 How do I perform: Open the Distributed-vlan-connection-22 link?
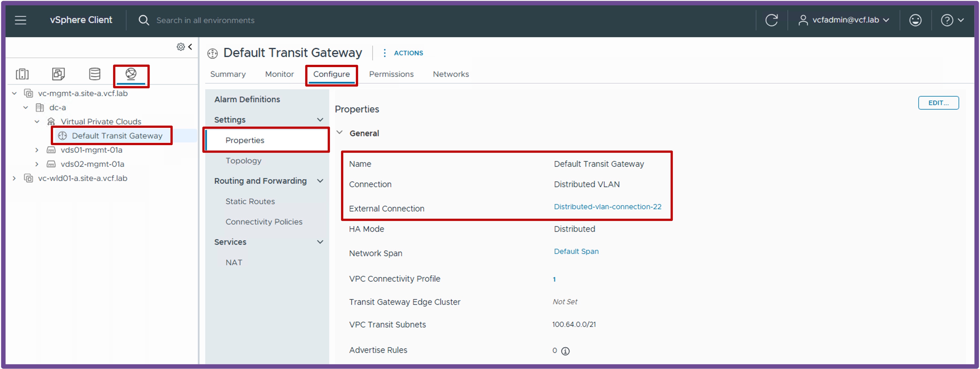(607, 207)
